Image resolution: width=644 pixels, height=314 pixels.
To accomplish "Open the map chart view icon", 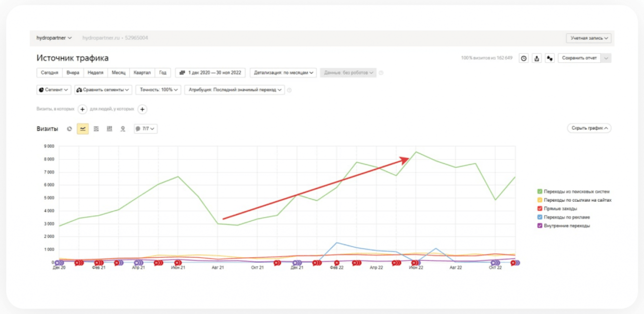I will [x=123, y=129].
